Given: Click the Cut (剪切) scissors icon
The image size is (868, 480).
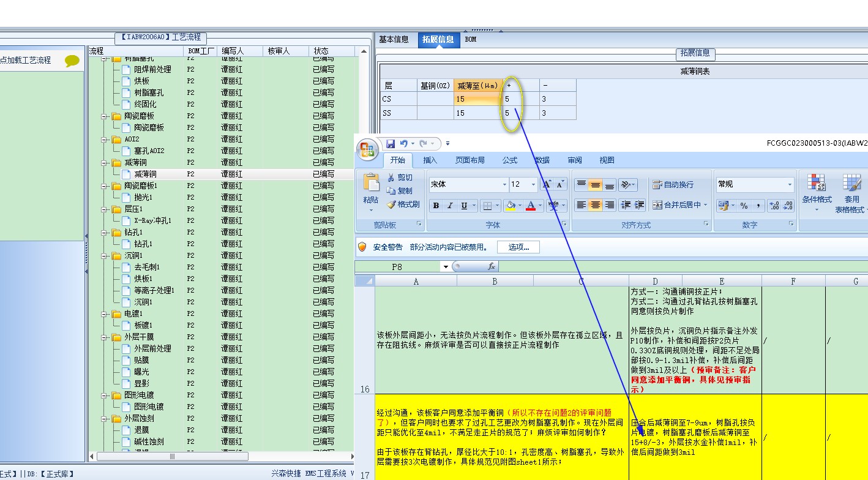Looking at the screenshot, I should (391, 178).
